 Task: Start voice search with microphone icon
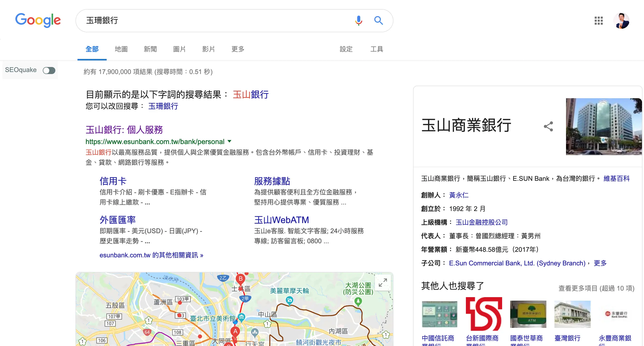[358, 20]
